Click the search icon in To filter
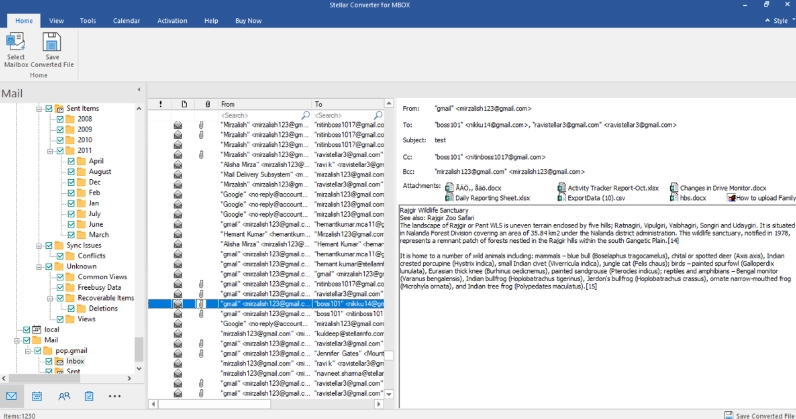 click(378, 115)
